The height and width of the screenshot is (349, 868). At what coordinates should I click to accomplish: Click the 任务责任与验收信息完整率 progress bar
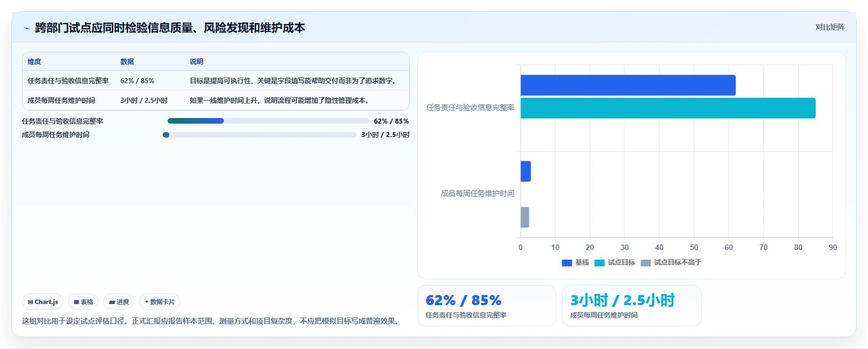click(x=268, y=121)
